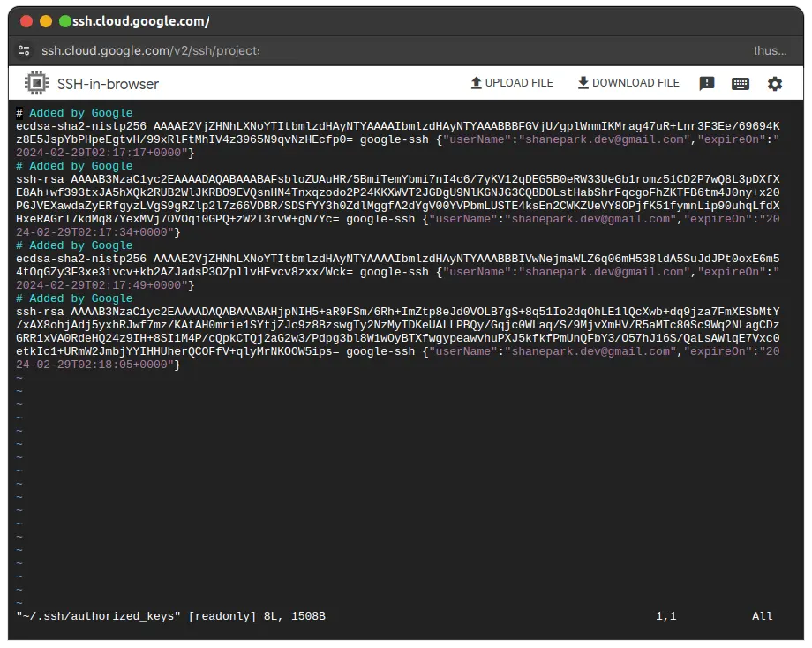812x648 pixels.
Task: Click the site settings icon in address bar
Action: click(24, 50)
